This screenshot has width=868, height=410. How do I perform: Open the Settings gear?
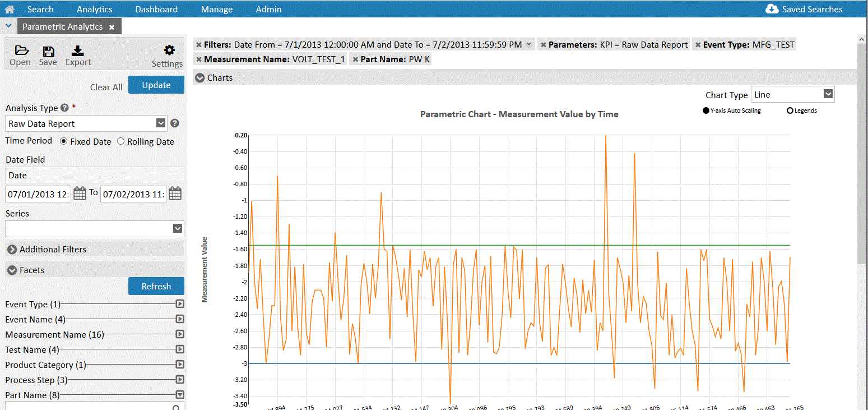(169, 50)
